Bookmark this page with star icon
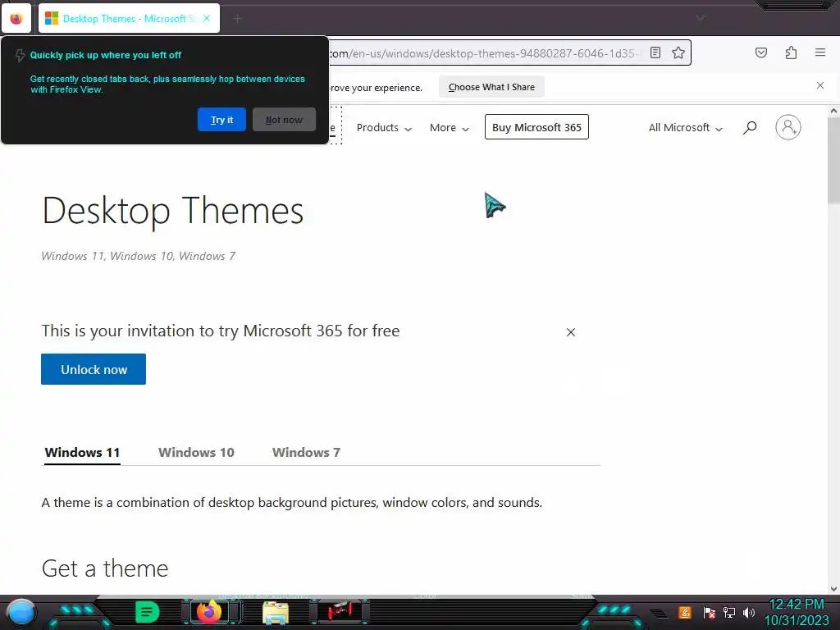 678,52
